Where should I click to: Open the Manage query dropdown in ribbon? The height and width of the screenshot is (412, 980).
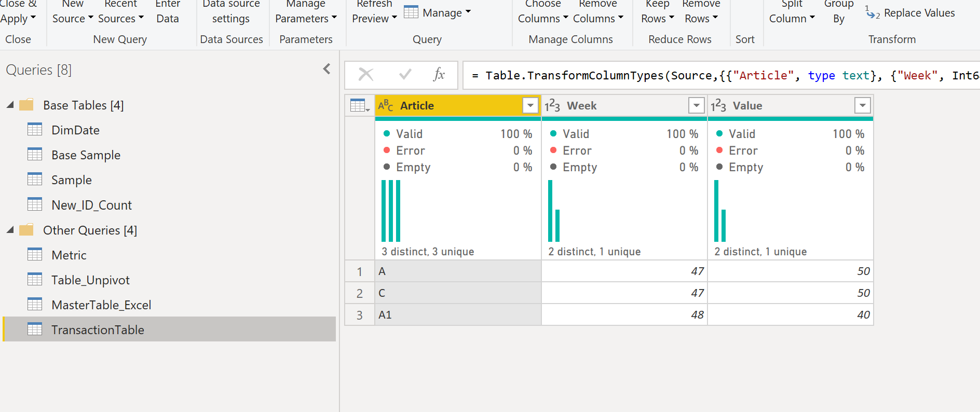[437, 12]
